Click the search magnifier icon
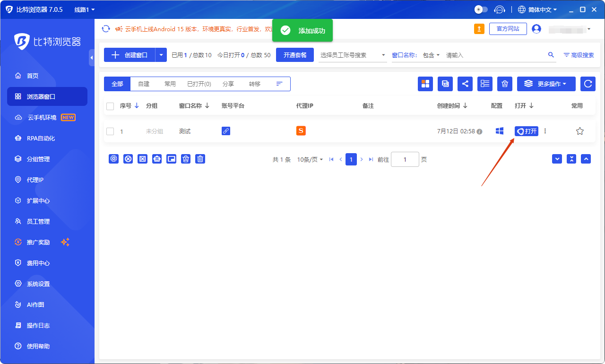The height and width of the screenshot is (364, 605). pos(551,55)
